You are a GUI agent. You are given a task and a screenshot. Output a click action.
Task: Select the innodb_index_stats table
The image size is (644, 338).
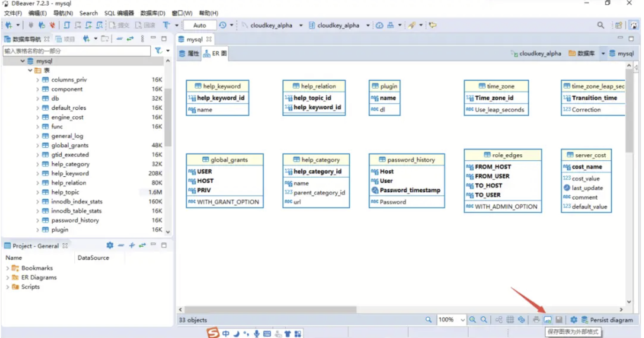click(x=77, y=202)
